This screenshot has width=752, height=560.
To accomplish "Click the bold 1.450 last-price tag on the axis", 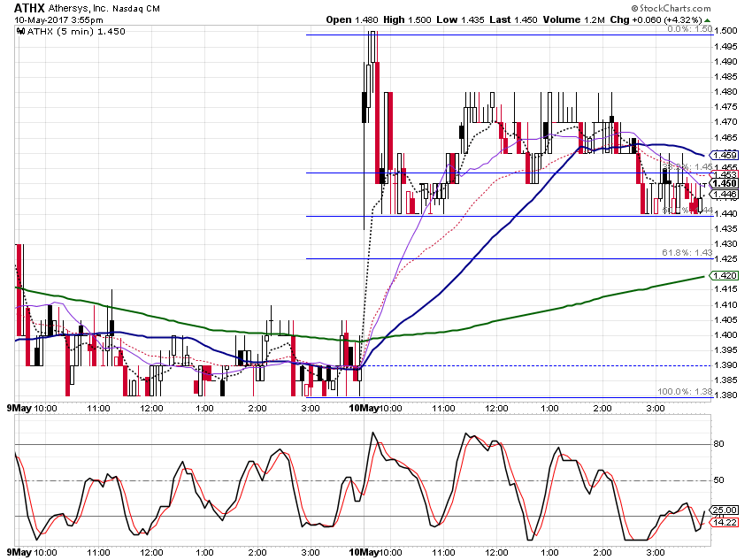I will coord(725,184).
